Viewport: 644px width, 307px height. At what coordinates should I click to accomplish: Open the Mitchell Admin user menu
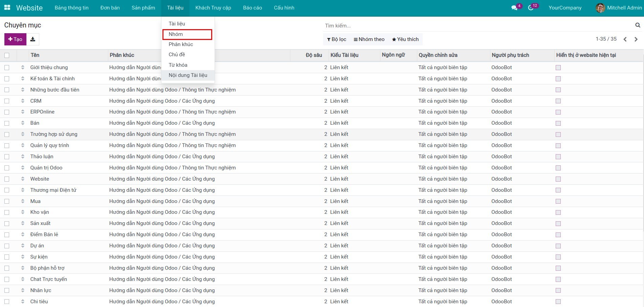tap(619, 8)
